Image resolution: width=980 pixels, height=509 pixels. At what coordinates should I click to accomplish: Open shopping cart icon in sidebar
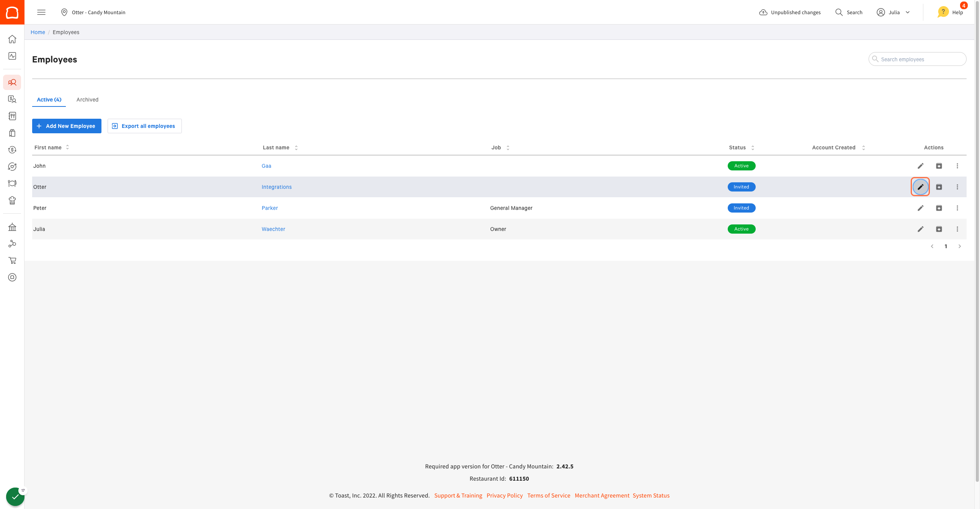[12, 260]
